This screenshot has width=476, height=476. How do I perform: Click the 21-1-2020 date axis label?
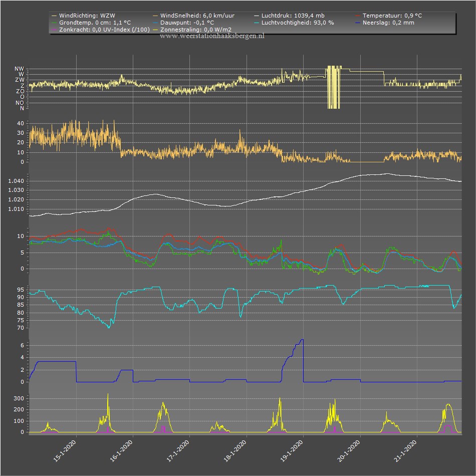(x=405, y=451)
